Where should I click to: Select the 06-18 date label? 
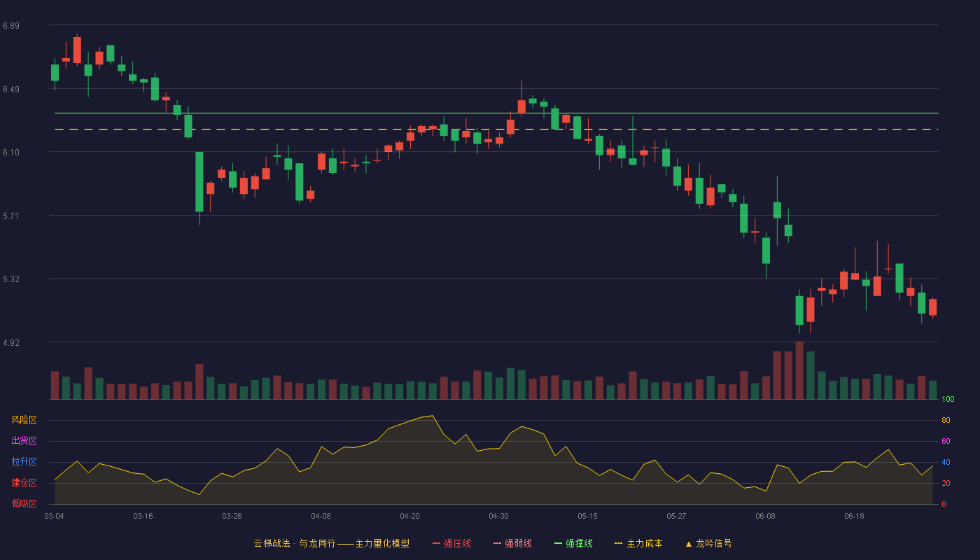tap(854, 516)
